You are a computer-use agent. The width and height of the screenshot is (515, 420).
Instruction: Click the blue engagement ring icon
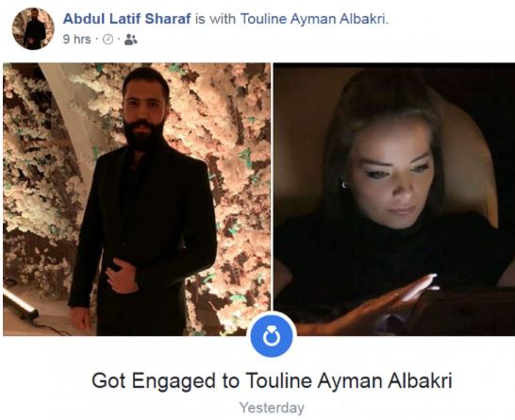point(272,336)
